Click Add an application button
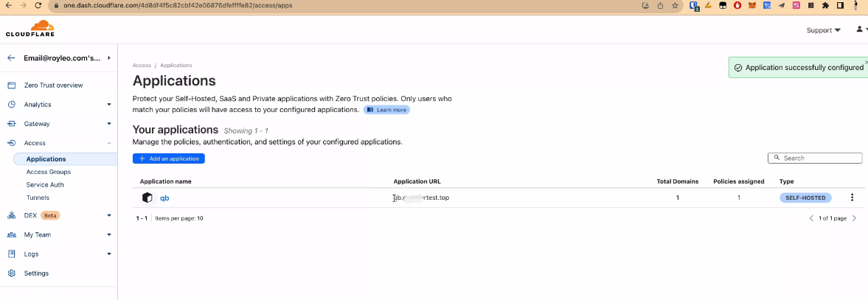Screen dimensions: 868x300 169,158
